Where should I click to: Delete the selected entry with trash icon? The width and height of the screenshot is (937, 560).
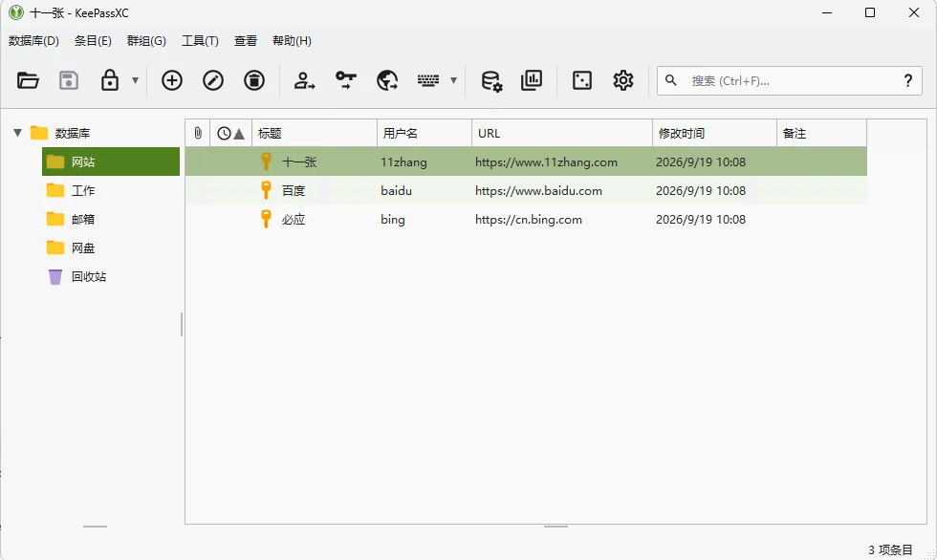[x=254, y=80]
